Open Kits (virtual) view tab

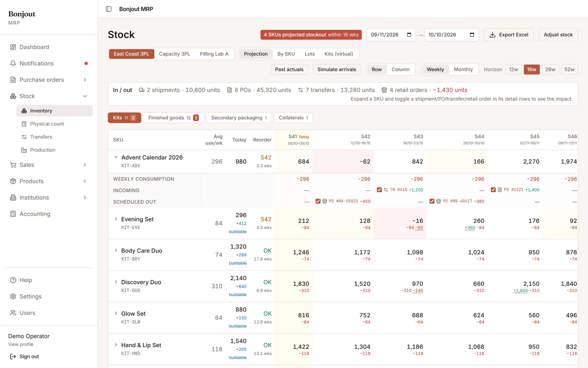339,54
